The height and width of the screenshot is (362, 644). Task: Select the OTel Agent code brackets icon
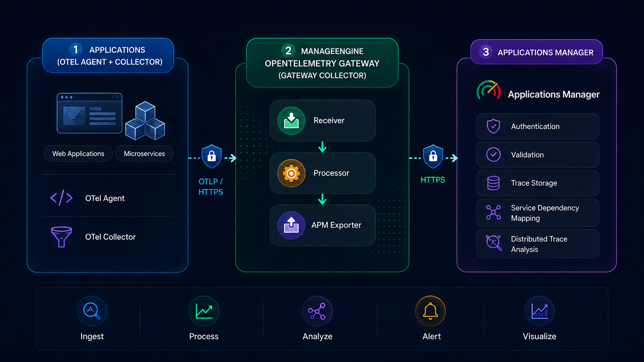61,198
